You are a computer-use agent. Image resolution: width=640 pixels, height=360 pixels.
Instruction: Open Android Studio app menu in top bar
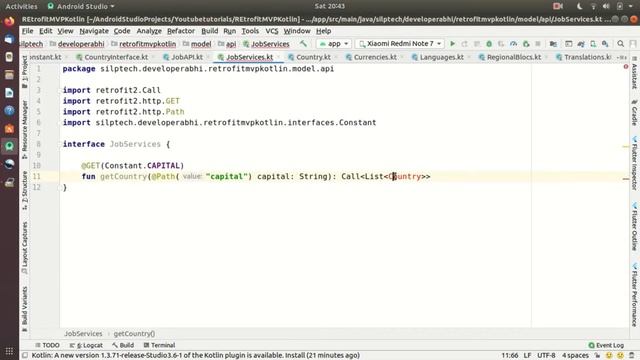pos(81,6)
